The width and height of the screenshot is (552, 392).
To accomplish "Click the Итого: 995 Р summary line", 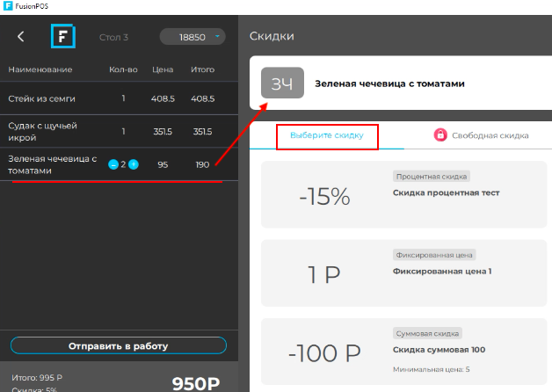I will coord(37,378).
